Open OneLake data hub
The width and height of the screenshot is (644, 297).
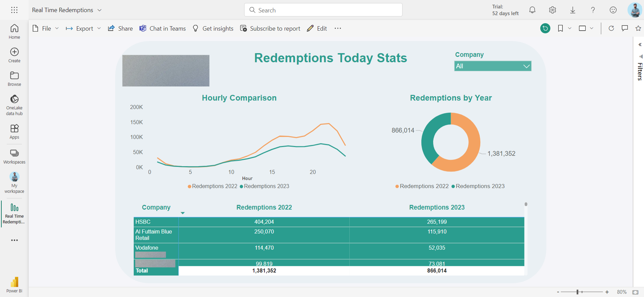(14, 105)
